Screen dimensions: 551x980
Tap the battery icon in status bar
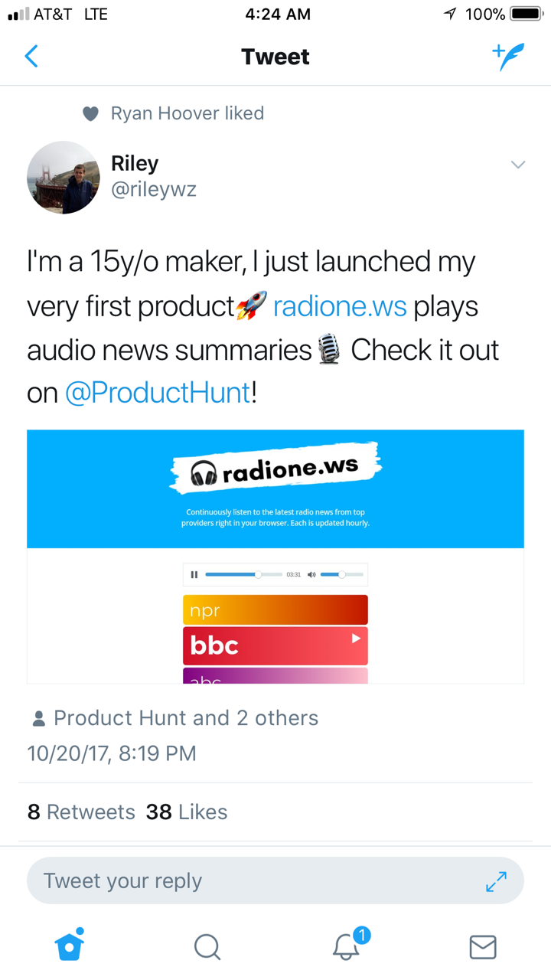click(x=526, y=14)
